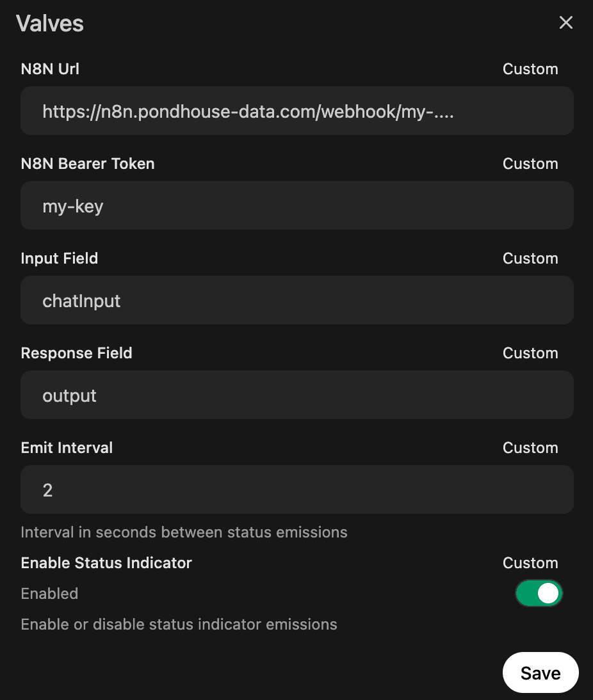Close the Valves dialog
This screenshot has height=700, width=593.
click(566, 22)
